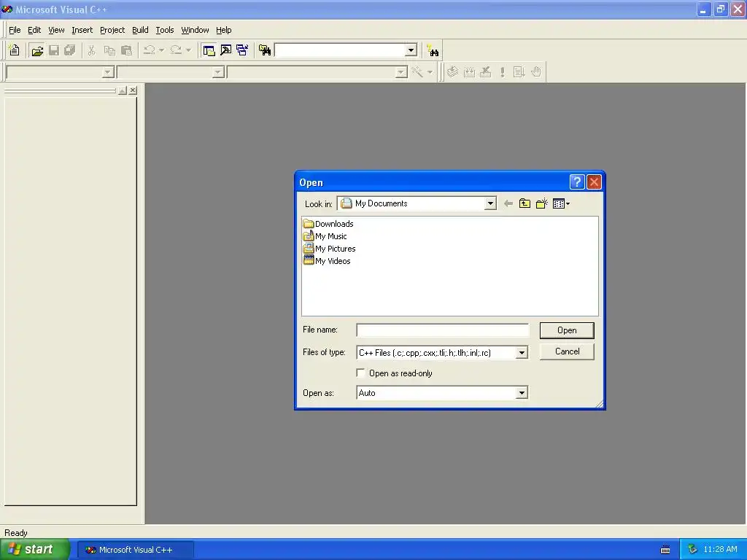
Task: Open the Window List icon
Action: tap(242, 50)
